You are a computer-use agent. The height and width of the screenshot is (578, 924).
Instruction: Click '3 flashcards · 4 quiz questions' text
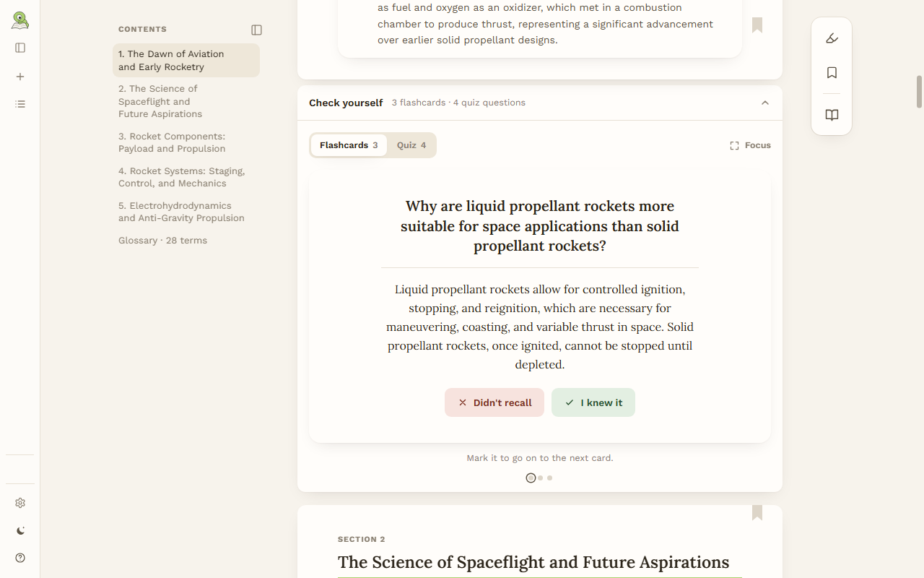click(x=458, y=103)
